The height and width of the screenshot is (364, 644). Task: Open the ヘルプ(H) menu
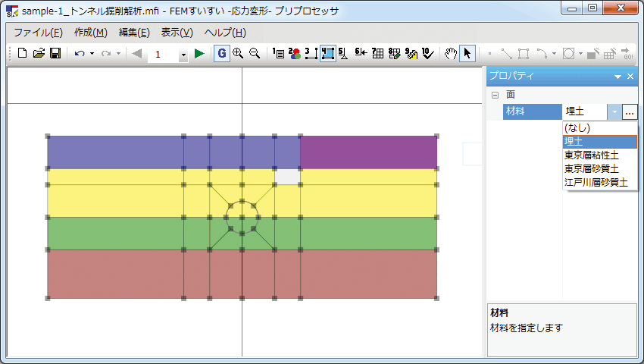tap(225, 33)
